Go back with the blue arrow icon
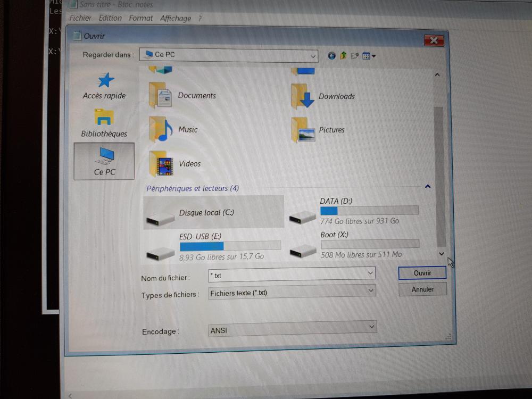This screenshot has height=399, width=532. pos(331,56)
